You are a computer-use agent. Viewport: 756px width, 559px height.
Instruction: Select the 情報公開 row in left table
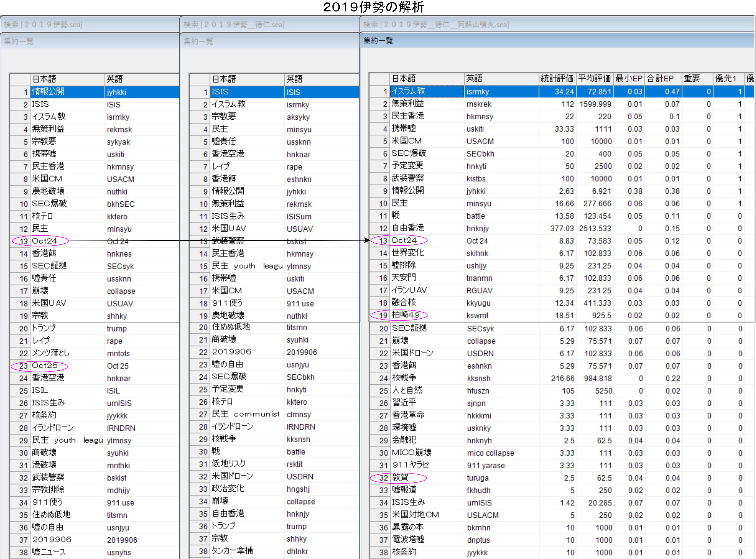[x=48, y=92]
